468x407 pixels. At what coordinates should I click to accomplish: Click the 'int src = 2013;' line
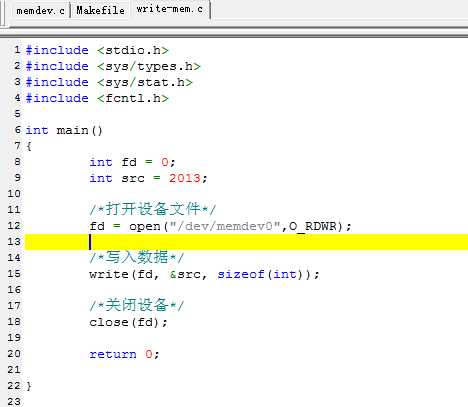(148, 178)
